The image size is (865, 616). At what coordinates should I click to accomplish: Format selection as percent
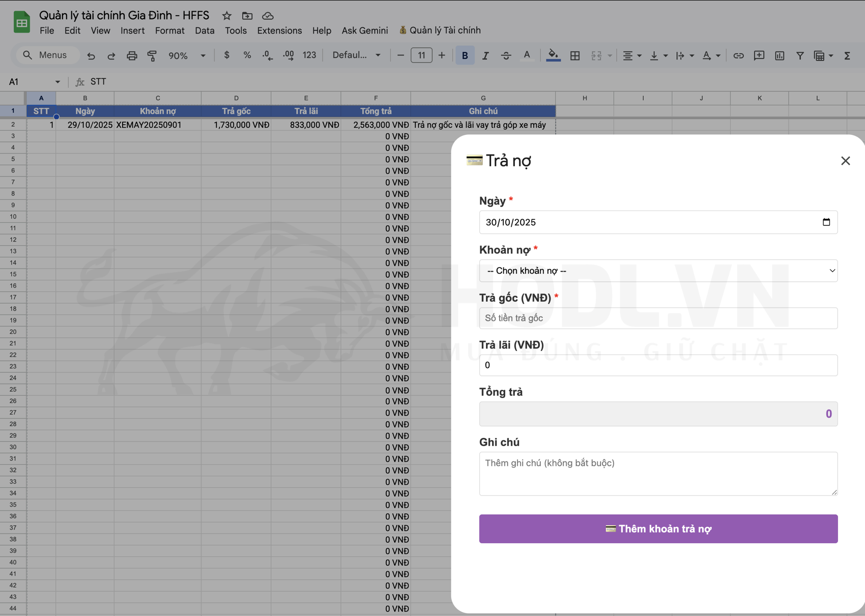pyautogui.click(x=247, y=55)
